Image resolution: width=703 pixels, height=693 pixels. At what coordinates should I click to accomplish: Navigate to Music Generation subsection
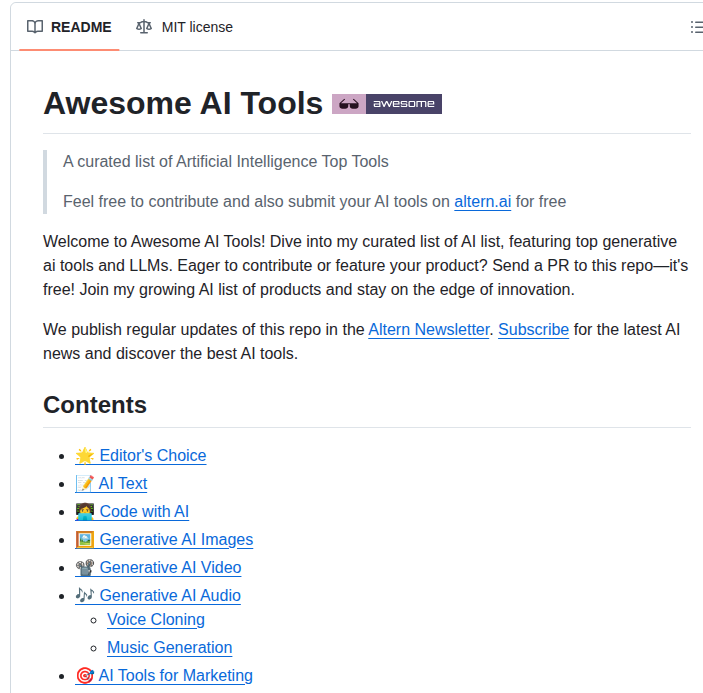coord(169,648)
